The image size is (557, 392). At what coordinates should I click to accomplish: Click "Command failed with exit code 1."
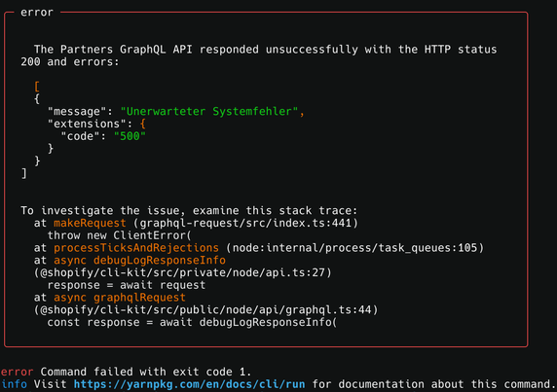146,372
